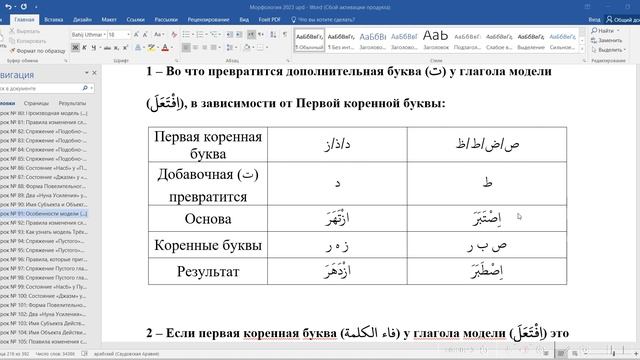Justify the paragraph text

point(213,48)
